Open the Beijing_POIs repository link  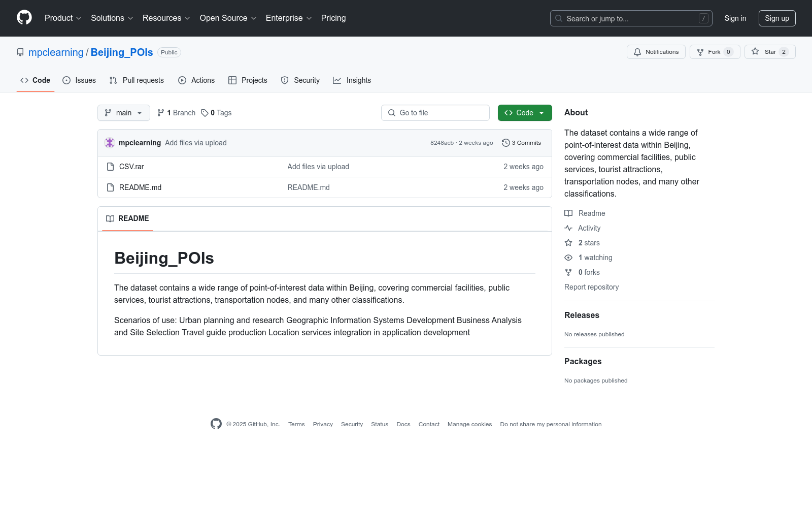pyautogui.click(x=122, y=52)
